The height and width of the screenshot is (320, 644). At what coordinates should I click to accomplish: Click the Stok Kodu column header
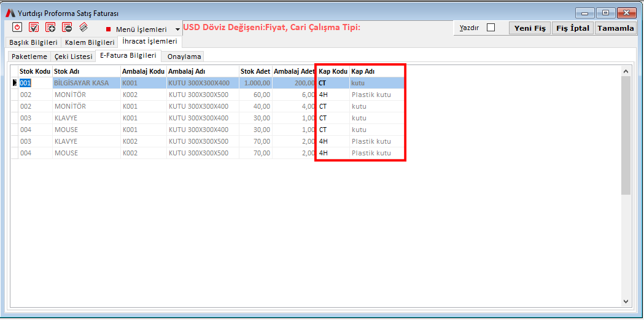tap(35, 71)
